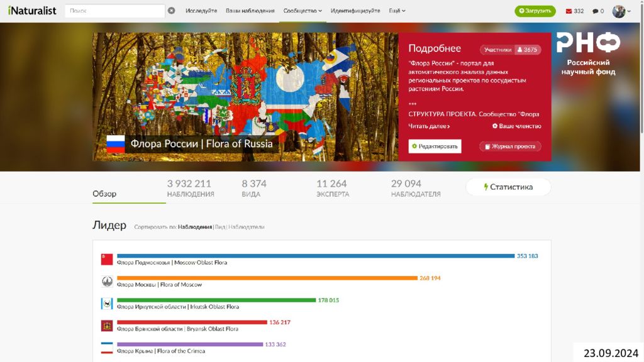Click the orange Flora of Moscow bar

[267, 278]
